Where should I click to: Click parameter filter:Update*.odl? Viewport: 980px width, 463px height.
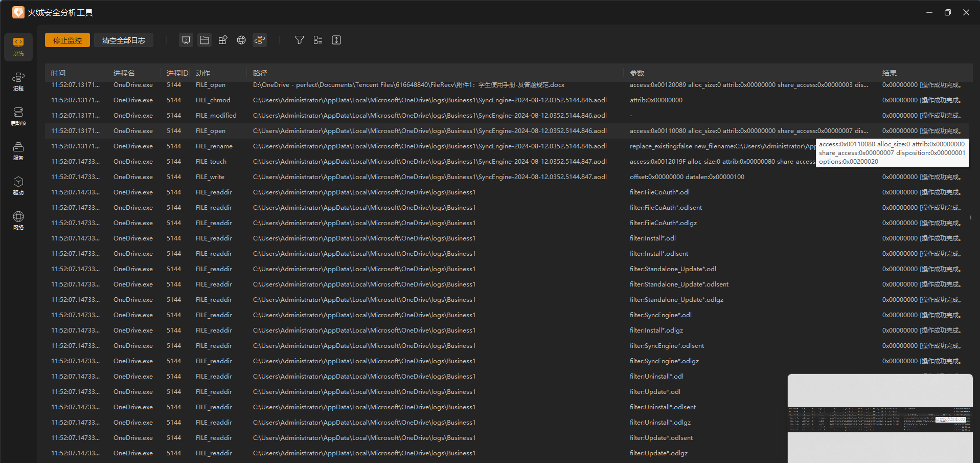(x=655, y=392)
